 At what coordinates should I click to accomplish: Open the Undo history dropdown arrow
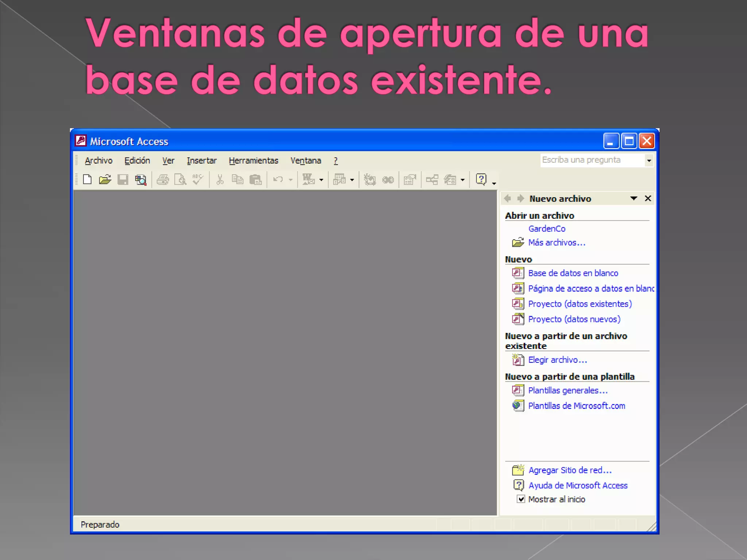291,180
